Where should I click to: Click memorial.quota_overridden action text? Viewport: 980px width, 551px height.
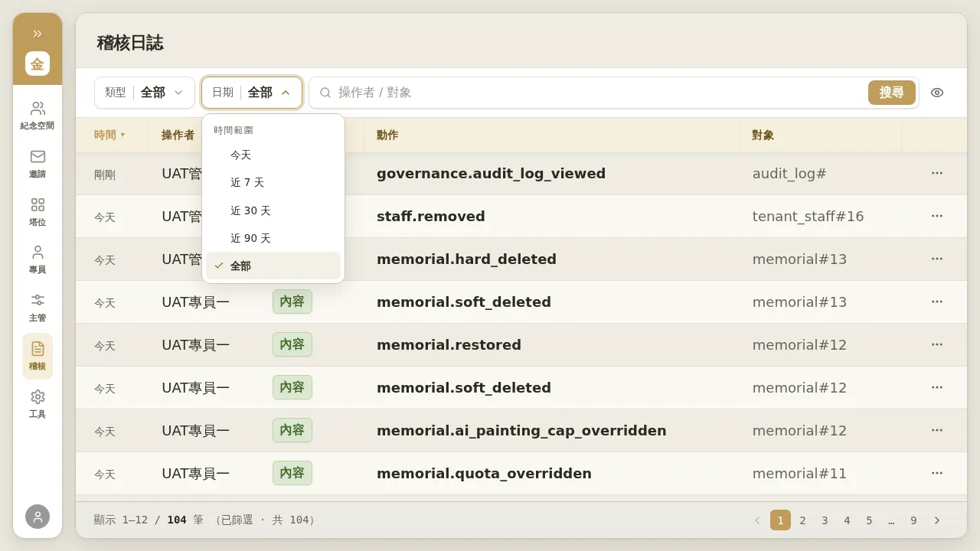[484, 474]
